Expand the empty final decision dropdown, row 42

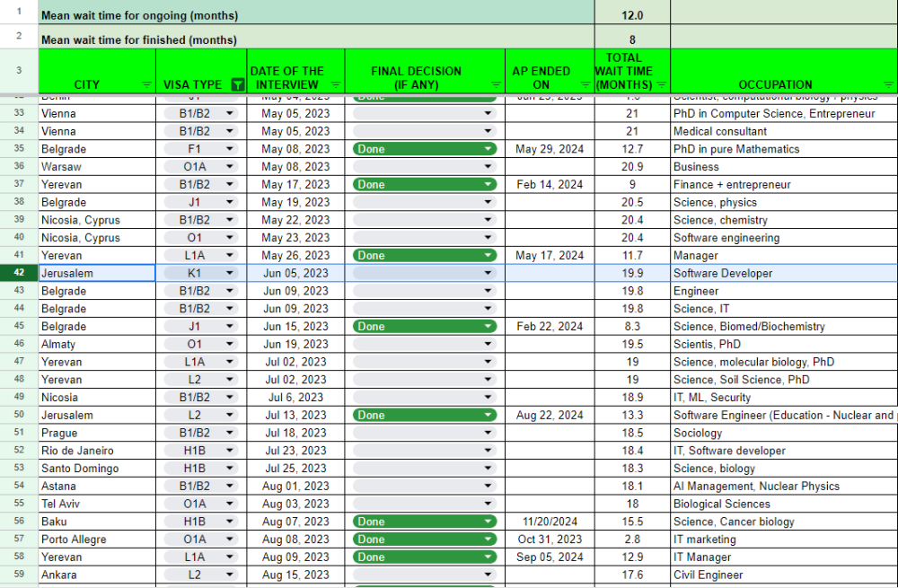point(488,273)
